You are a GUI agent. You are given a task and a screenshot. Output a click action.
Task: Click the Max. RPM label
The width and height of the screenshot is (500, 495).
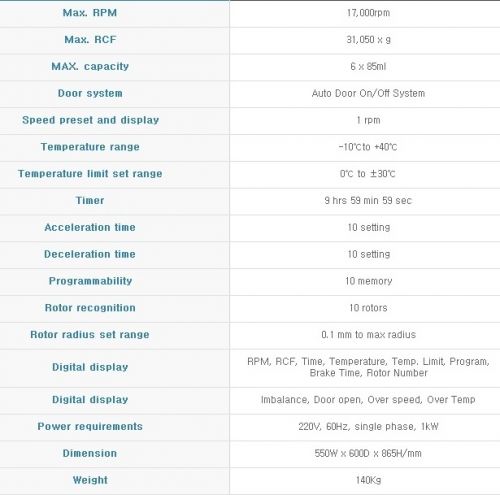(x=90, y=13)
